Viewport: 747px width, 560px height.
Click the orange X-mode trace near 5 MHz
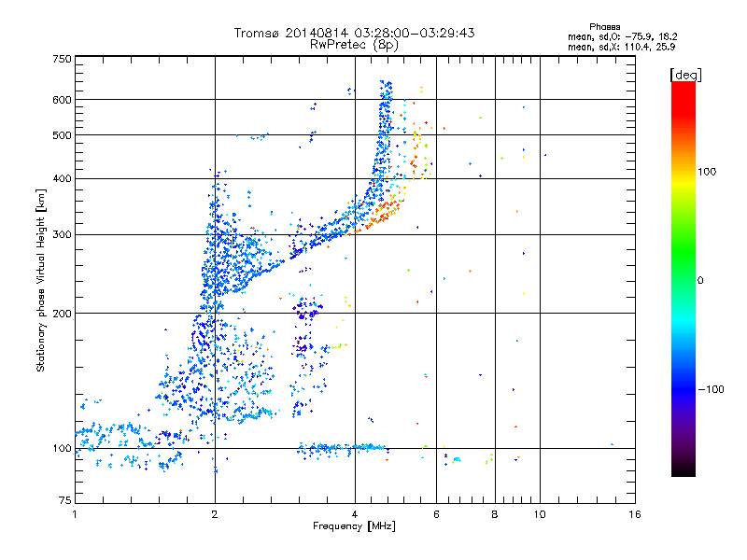(x=383, y=216)
